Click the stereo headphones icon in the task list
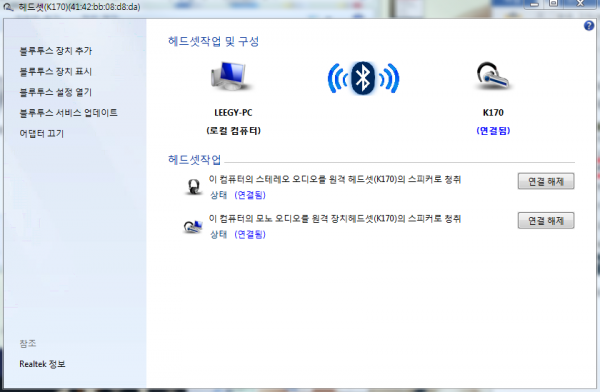Viewport: 600px width, 392px height. (x=194, y=186)
